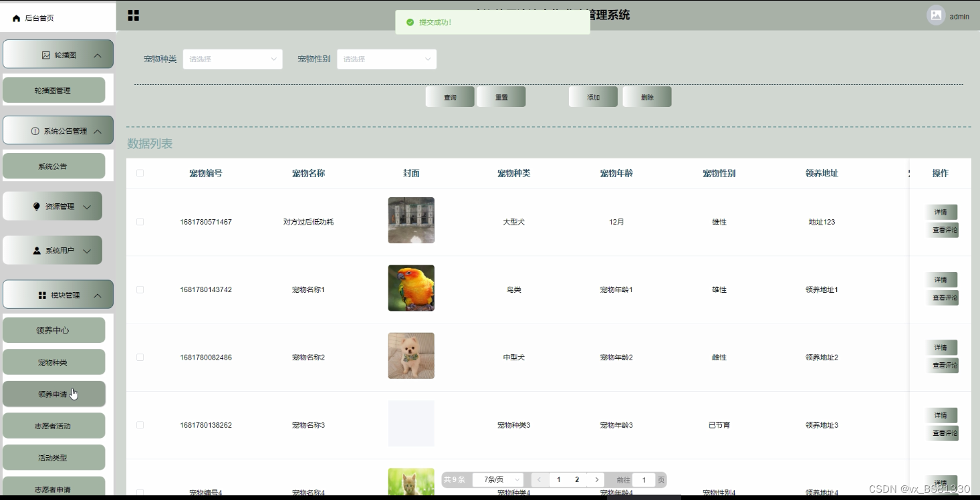The width and height of the screenshot is (980, 500).
Task: Open 系统公告 menu item
Action: pos(53,166)
